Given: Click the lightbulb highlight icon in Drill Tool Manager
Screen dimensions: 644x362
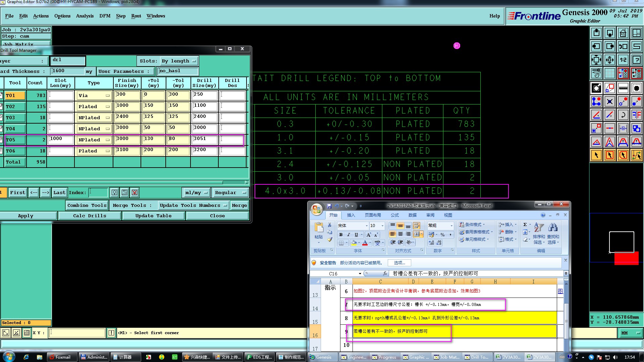Looking at the screenshot, I should [x=114, y=192].
